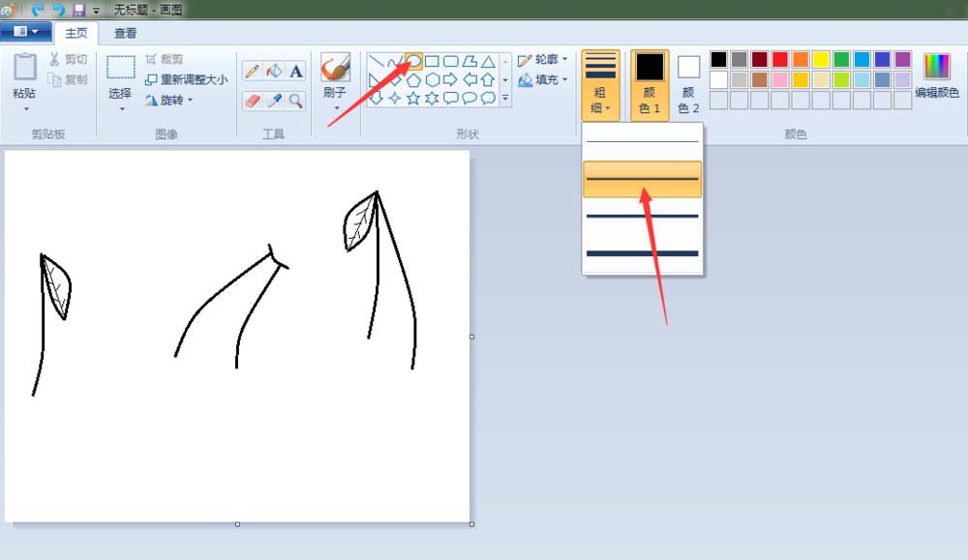Choose the Five-point star shape
This screenshot has height=560, width=968.
coord(413,98)
